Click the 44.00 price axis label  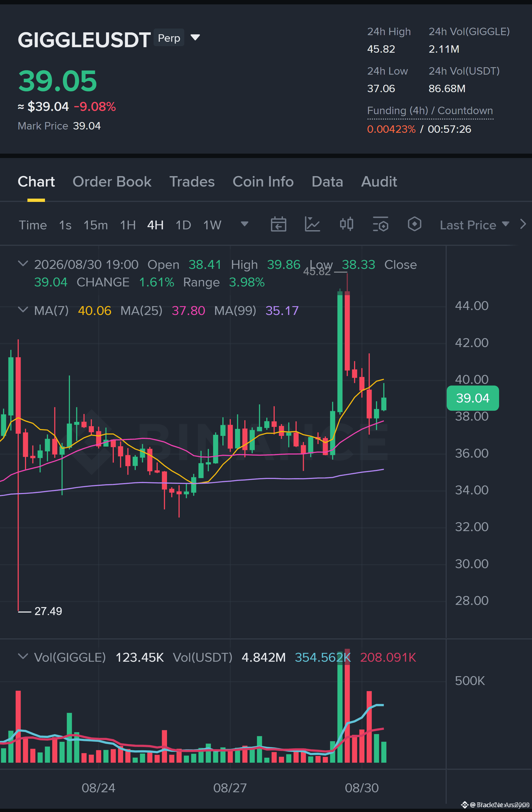click(x=472, y=306)
